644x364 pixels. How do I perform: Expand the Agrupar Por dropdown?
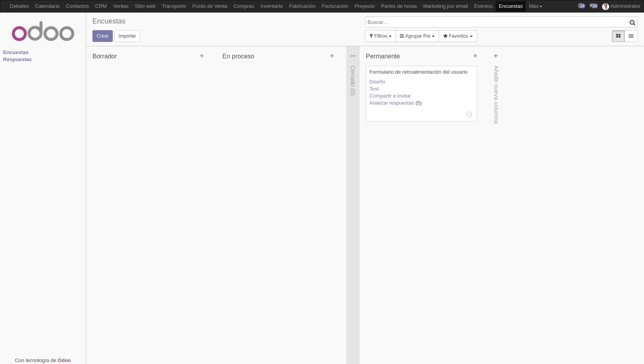(417, 36)
